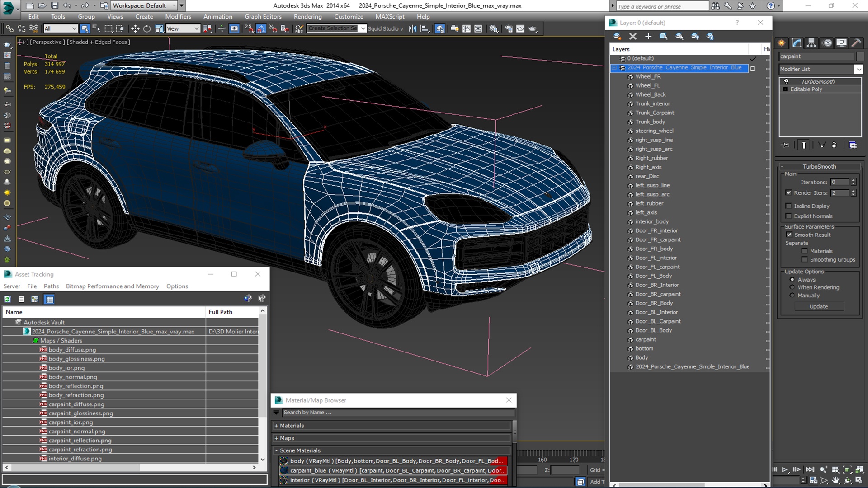Open the Hierarchy command panel tab
Image resolution: width=868 pixels, height=488 pixels.
[x=811, y=43]
